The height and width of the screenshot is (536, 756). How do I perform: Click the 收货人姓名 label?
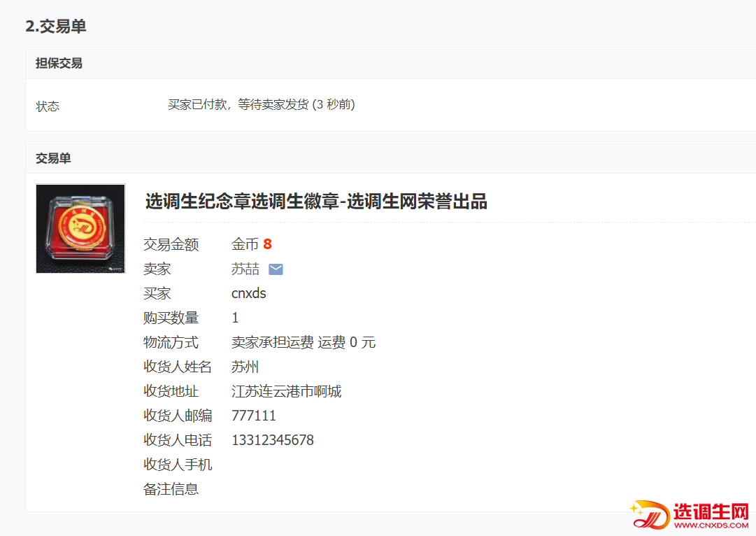(x=178, y=367)
